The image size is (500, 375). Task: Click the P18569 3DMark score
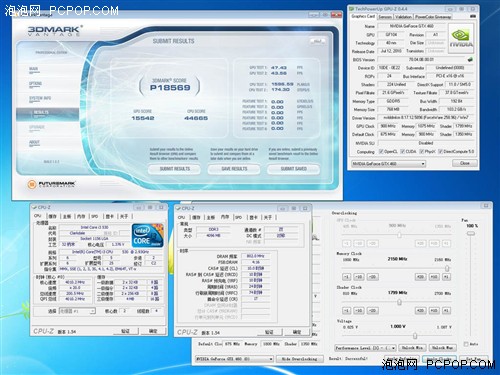pyautogui.click(x=170, y=88)
